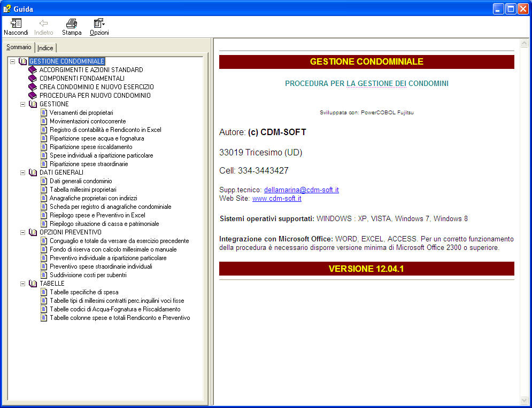This screenshot has width=532, height=408.
Task: Open COMPONENTI FONDAMENTALI topic
Action: (82, 79)
